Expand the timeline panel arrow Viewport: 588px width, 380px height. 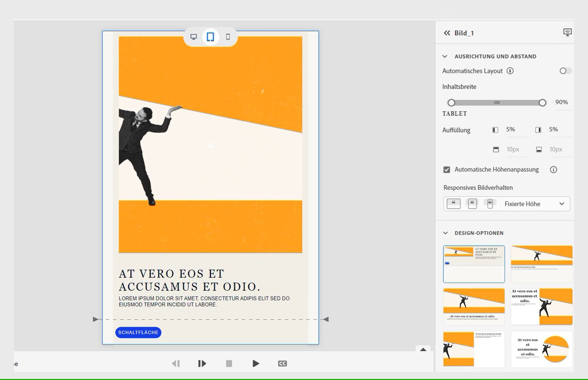tap(423, 349)
